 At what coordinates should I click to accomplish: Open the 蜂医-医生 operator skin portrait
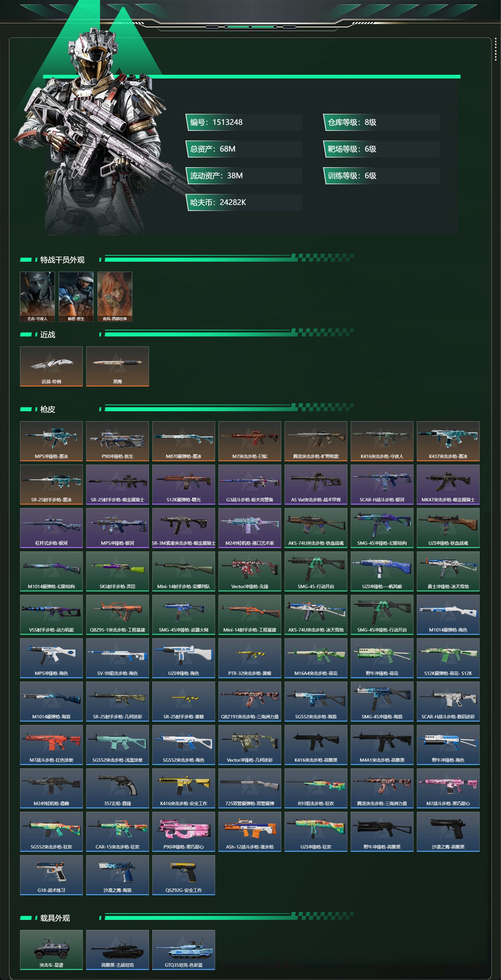(76, 297)
